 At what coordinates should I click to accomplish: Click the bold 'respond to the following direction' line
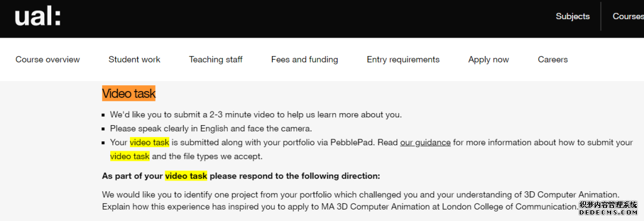241,176
